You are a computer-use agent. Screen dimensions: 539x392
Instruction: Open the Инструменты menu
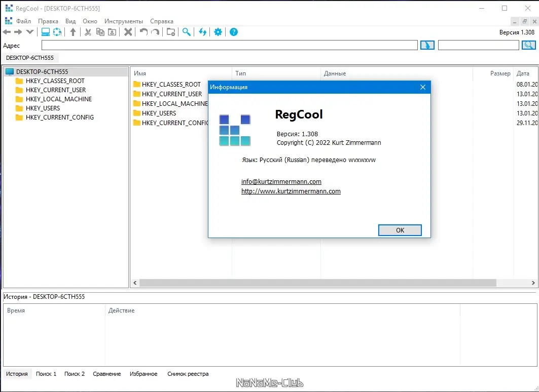[x=124, y=21]
